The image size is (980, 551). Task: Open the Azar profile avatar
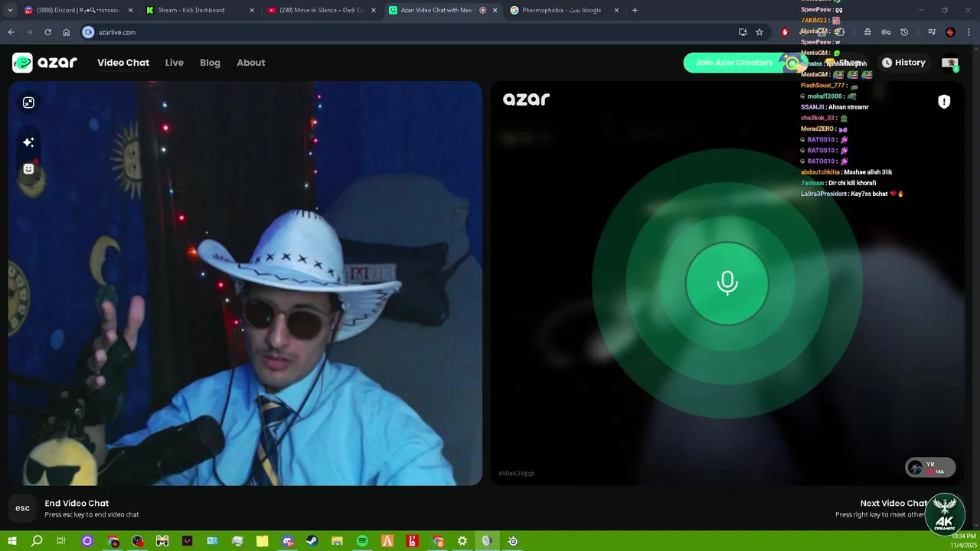(x=950, y=63)
